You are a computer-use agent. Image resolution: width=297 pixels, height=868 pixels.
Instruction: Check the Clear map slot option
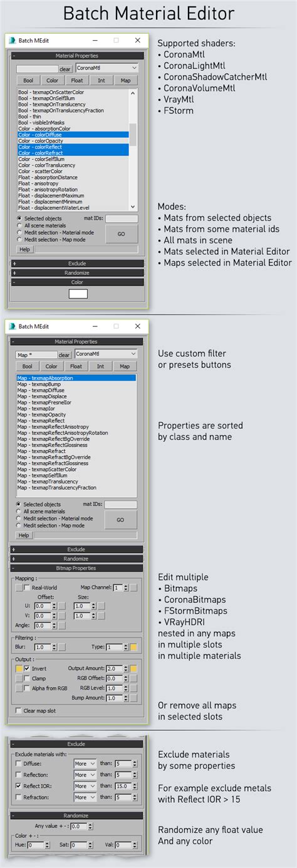[19, 710]
